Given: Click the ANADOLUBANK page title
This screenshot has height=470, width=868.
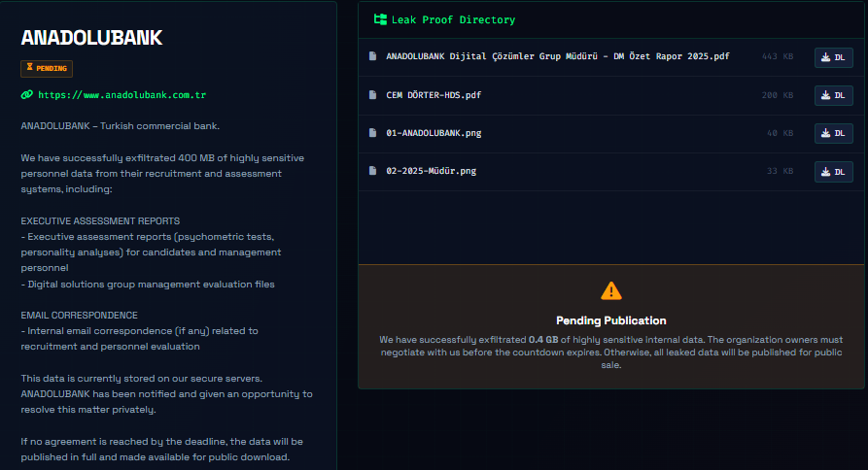Looking at the screenshot, I should point(92,38).
